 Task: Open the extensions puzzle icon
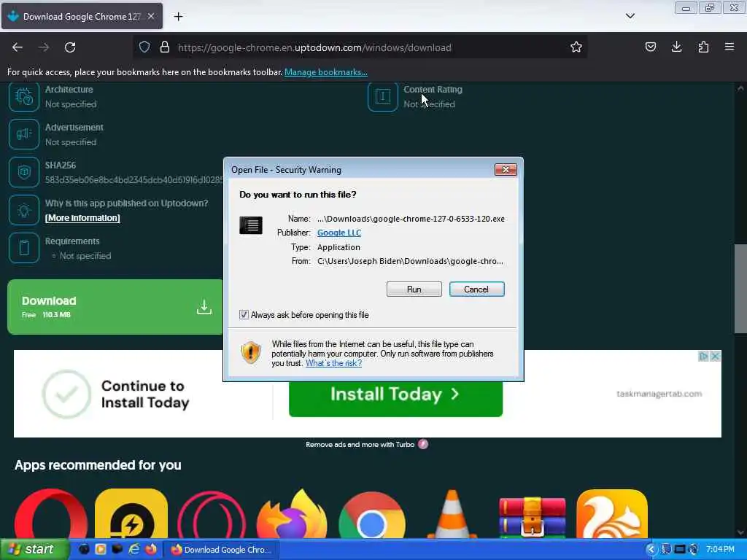click(x=703, y=47)
